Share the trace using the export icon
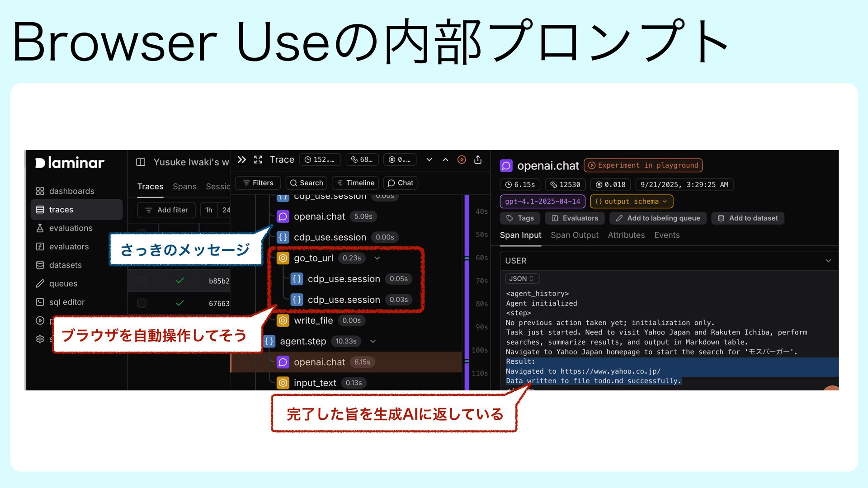Viewport: 868px width, 488px height. (x=478, y=160)
